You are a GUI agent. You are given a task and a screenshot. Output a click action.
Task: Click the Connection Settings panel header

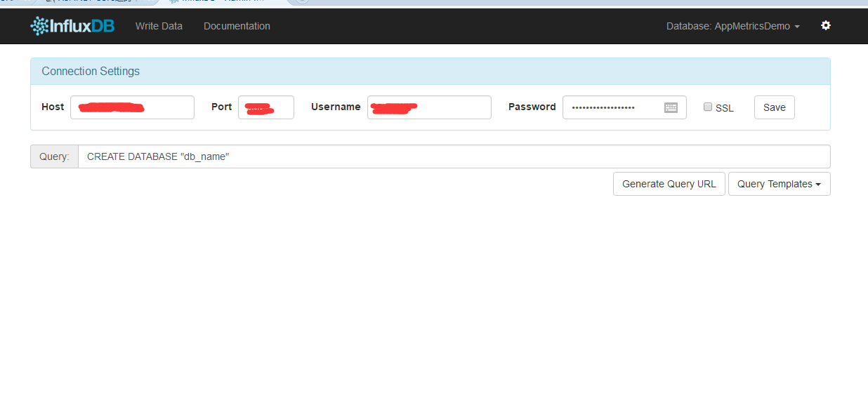pyautogui.click(x=430, y=72)
